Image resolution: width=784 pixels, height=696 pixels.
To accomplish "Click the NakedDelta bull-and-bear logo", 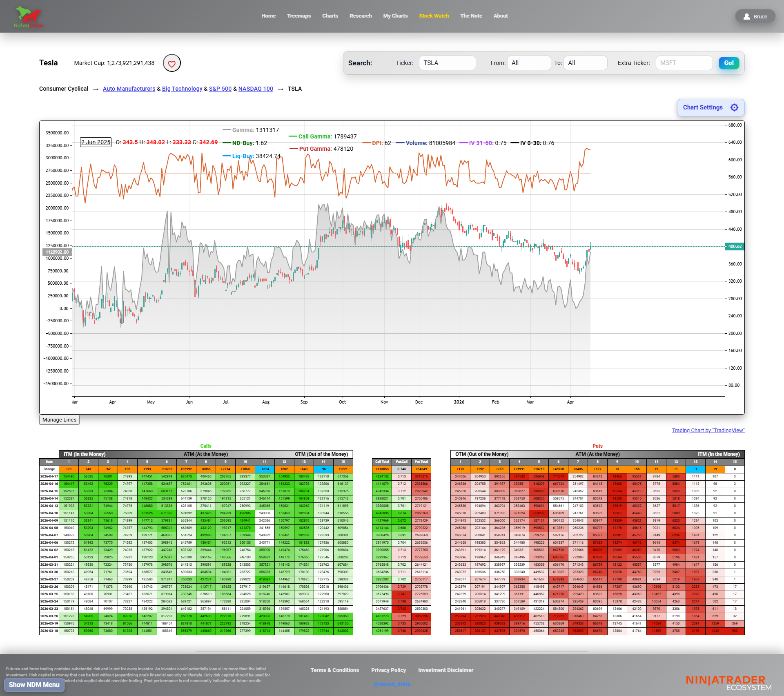I will coord(28,16).
